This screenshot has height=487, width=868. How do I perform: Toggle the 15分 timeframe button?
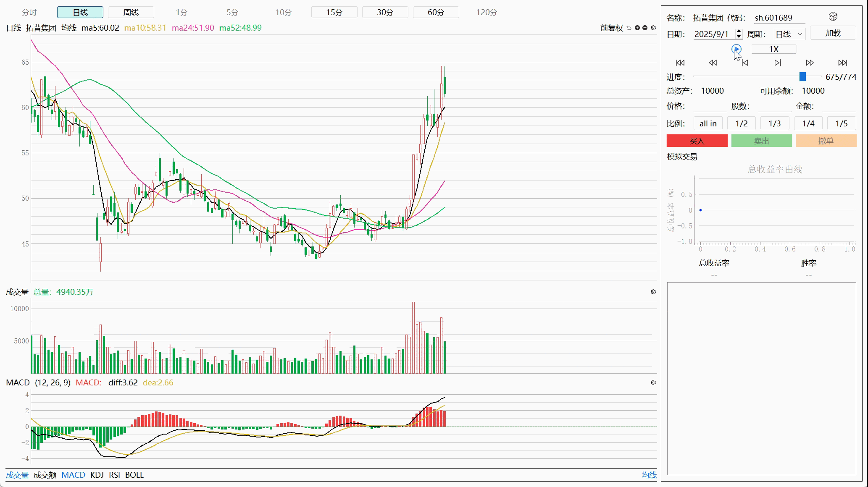[334, 12]
